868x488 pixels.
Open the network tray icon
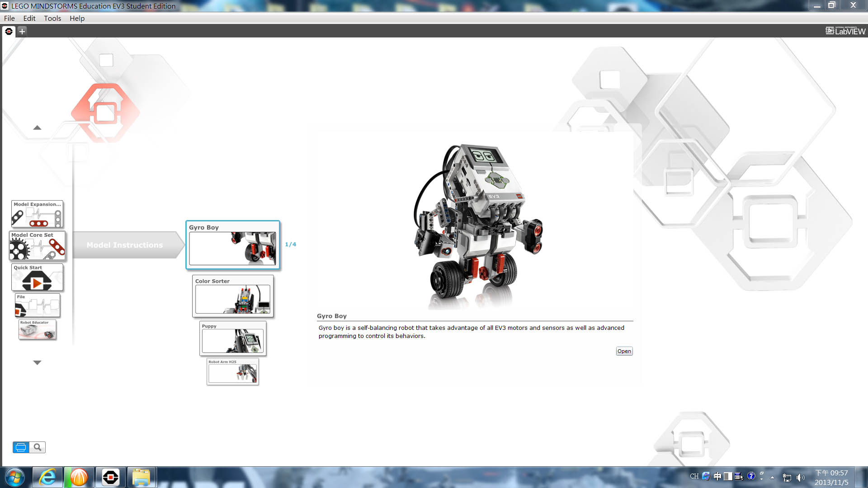tap(787, 478)
